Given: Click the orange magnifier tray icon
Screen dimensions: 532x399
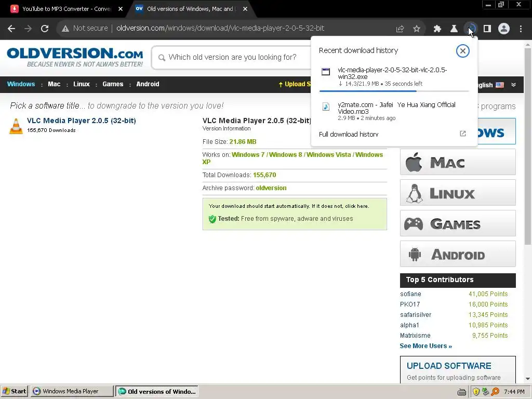Looking at the screenshot, I should click(x=495, y=392).
